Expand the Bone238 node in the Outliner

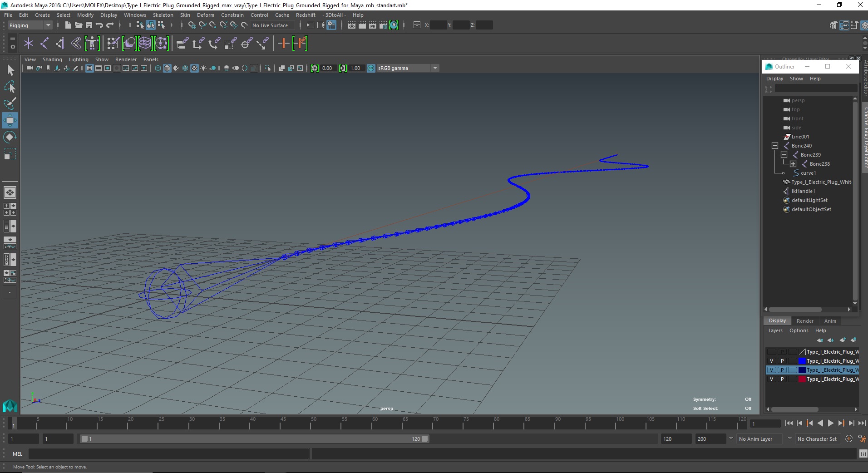(x=793, y=164)
